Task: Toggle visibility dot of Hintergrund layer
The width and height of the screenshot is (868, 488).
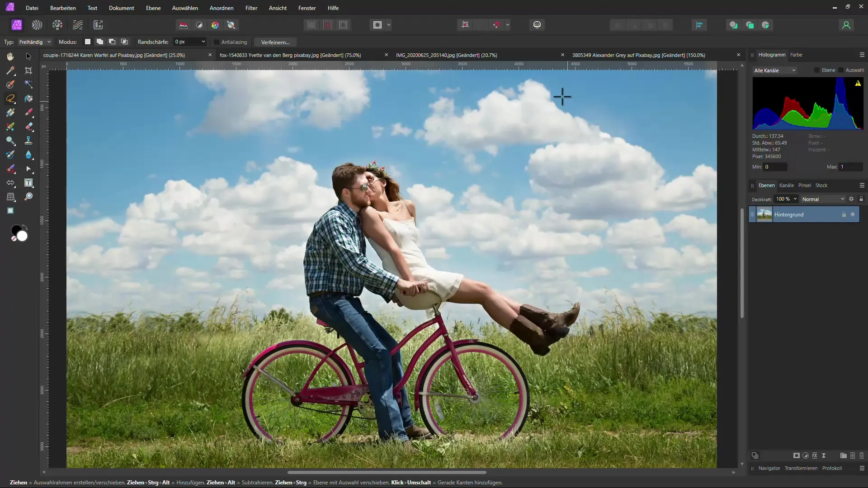Action: click(853, 215)
